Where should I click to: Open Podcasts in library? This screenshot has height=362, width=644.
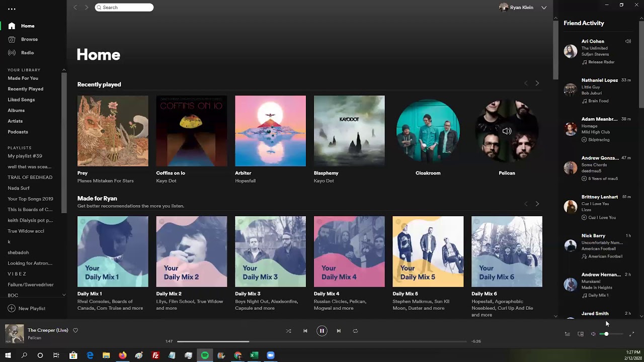pyautogui.click(x=18, y=132)
